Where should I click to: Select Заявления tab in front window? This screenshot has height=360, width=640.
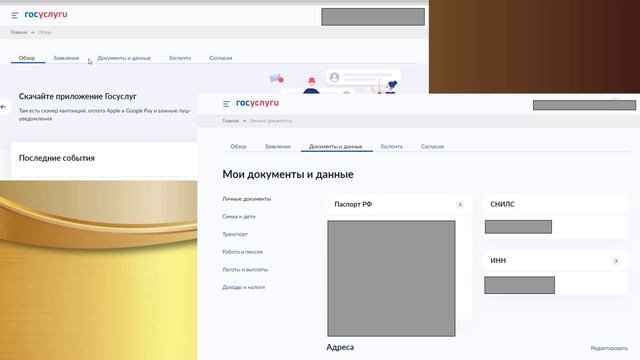(278, 146)
